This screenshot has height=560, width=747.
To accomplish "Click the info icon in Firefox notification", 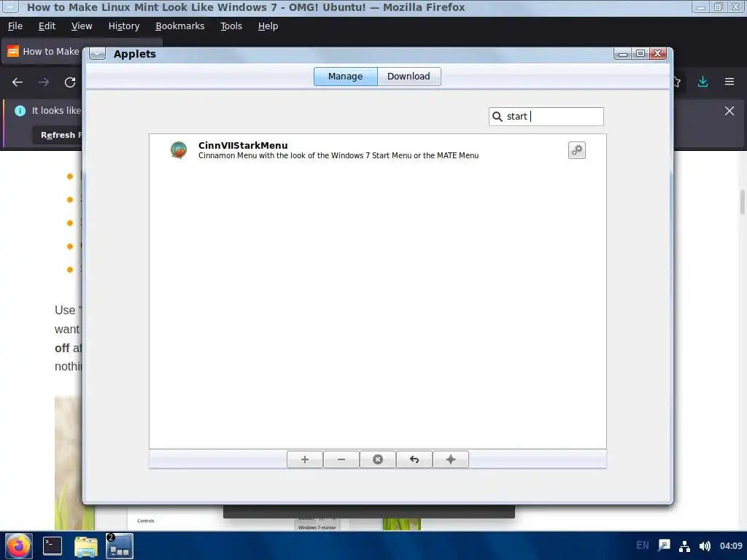I will point(20,111).
